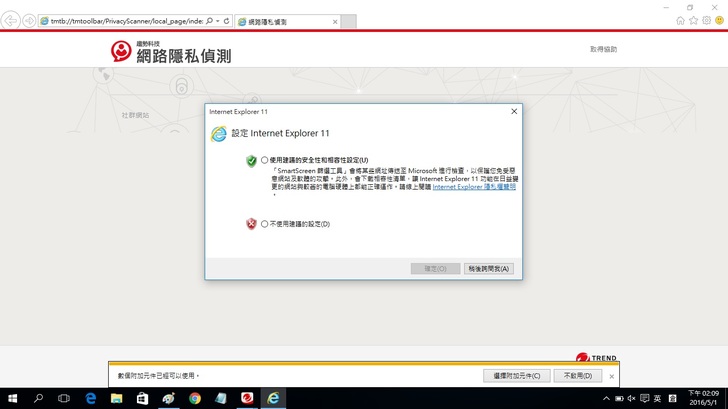Close the add-on notification bar
This screenshot has height=409, width=728.
(611, 375)
